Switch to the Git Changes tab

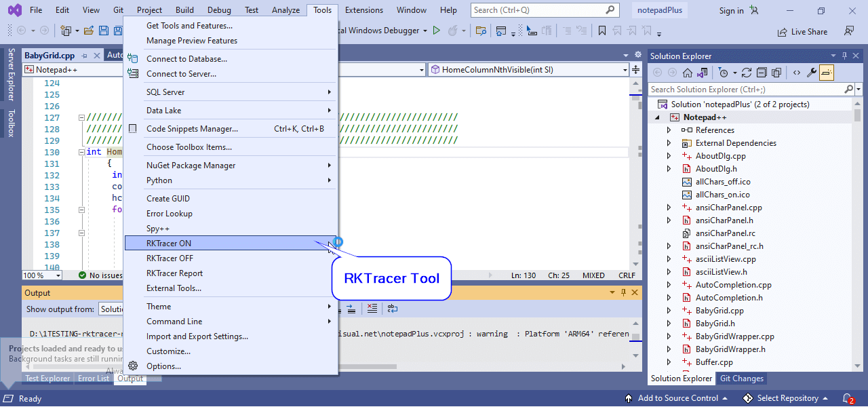point(742,379)
